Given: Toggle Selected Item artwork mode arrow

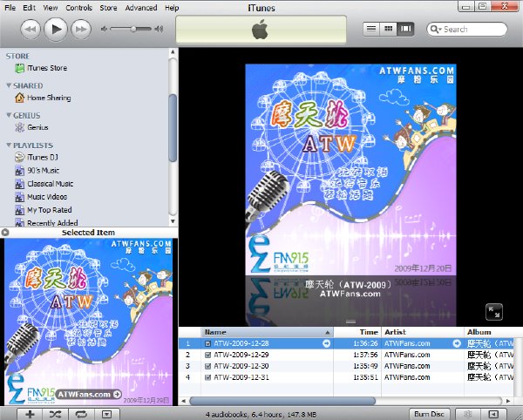Looking at the screenshot, I should coord(5,233).
